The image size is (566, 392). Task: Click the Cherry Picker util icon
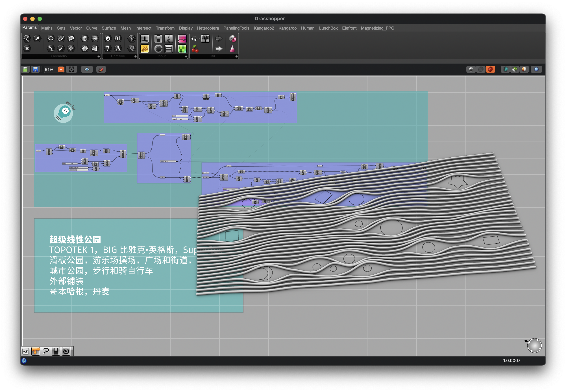195,49
